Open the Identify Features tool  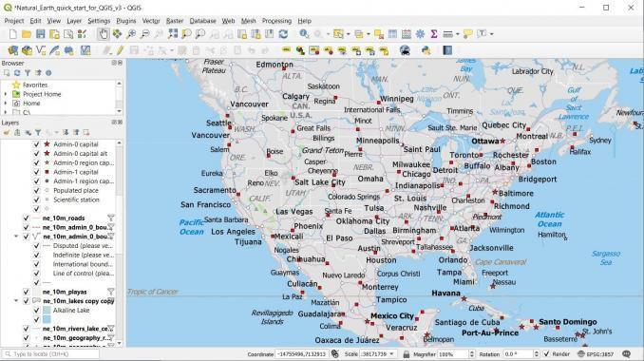(x=304, y=34)
